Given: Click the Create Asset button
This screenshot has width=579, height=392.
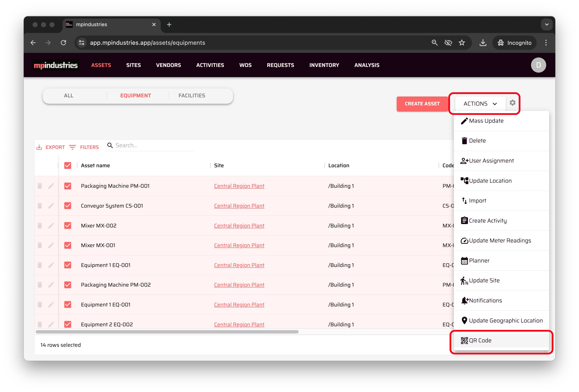Looking at the screenshot, I should [x=422, y=104].
